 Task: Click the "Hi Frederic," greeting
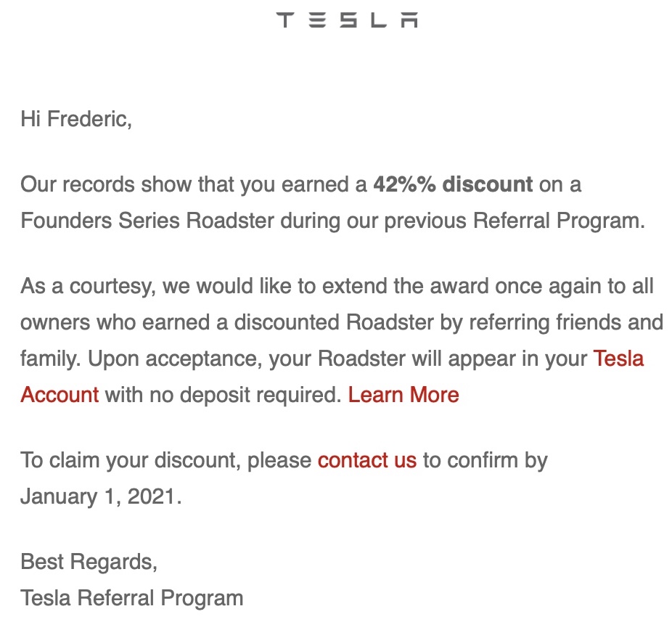click(x=76, y=119)
